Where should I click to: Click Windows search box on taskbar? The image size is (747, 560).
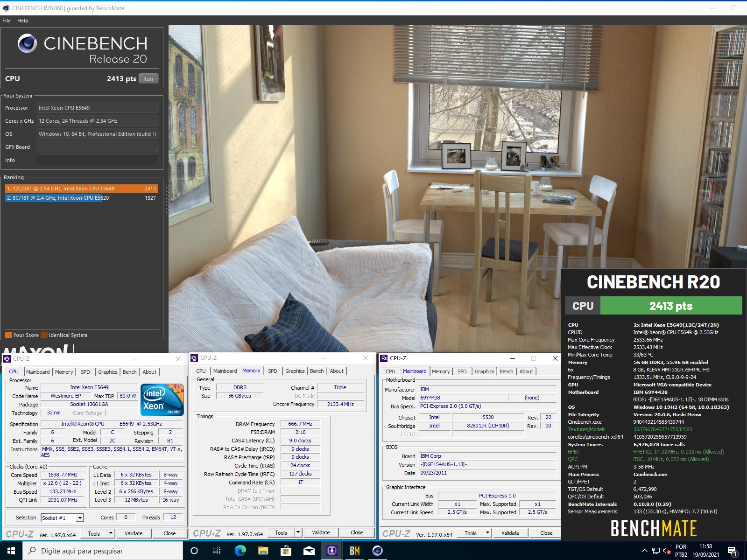(103, 551)
